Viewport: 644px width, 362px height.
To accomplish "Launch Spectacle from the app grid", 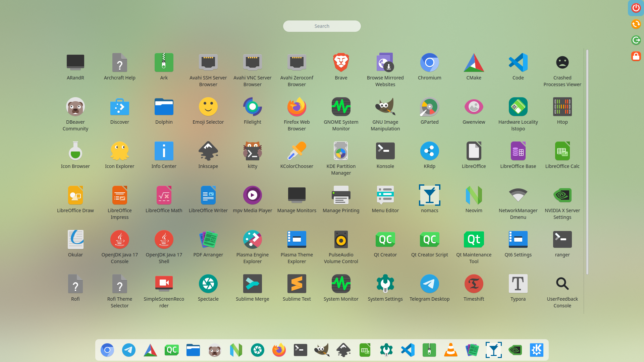I will [208, 288].
